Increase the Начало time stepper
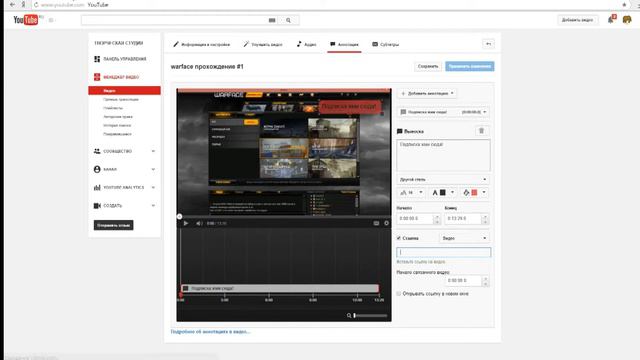The height and width of the screenshot is (360, 640). coord(437,216)
